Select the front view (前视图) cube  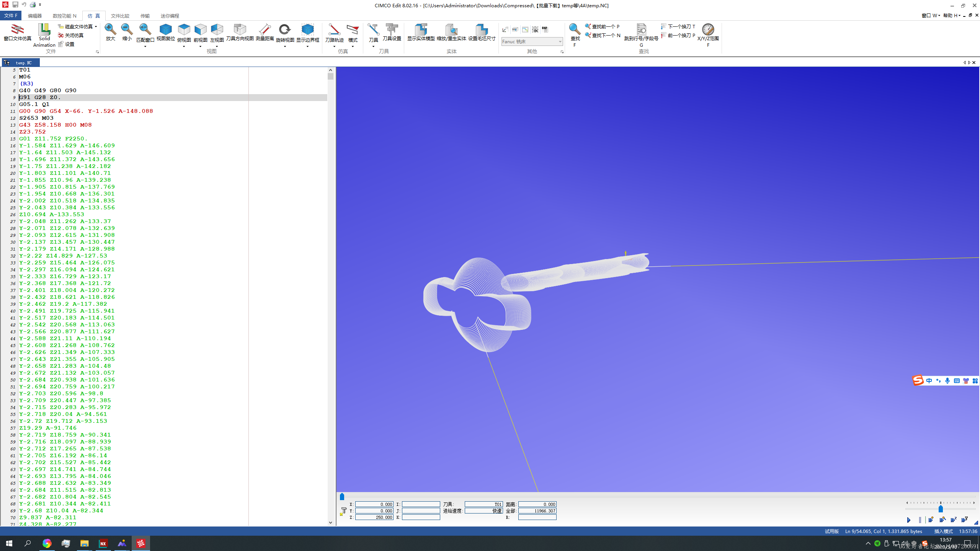tap(200, 30)
